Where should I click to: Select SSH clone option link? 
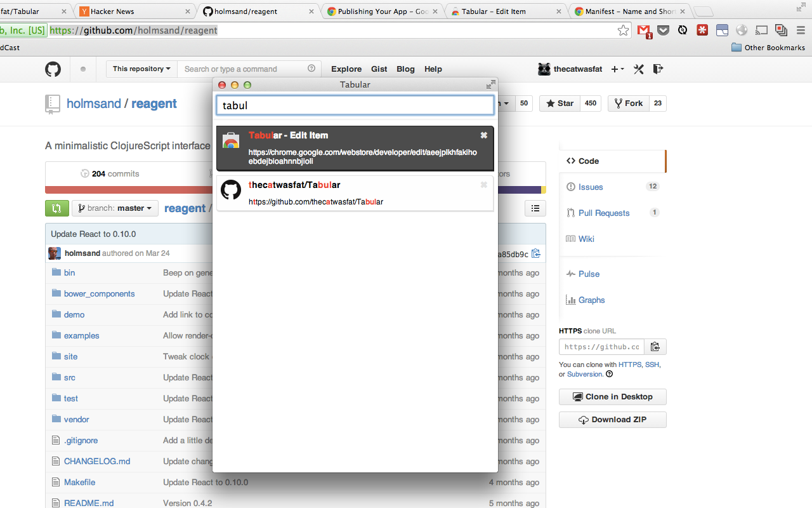(652, 364)
